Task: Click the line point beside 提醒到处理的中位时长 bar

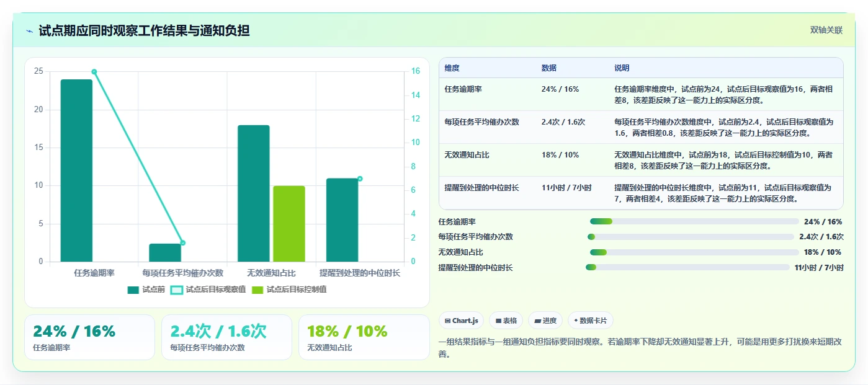Action: (x=360, y=179)
